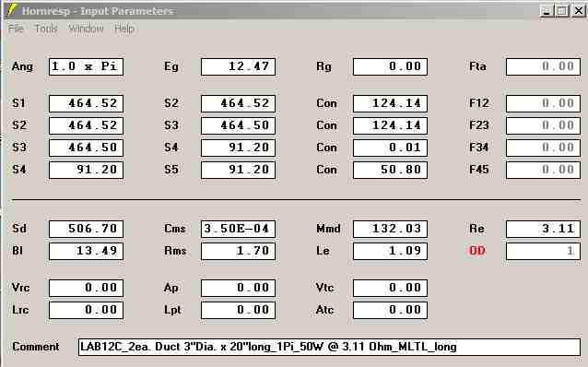Click the Ang label

[x=22, y=66]
